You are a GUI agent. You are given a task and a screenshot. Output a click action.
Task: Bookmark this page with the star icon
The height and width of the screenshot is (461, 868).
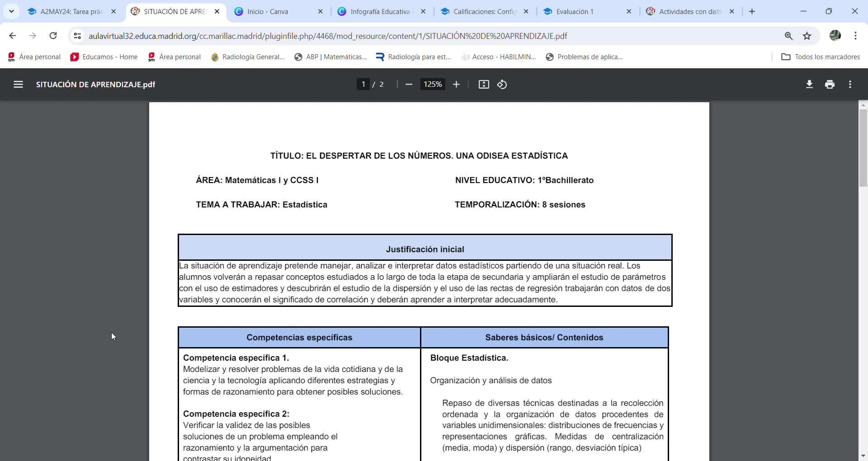click(807, 36)
